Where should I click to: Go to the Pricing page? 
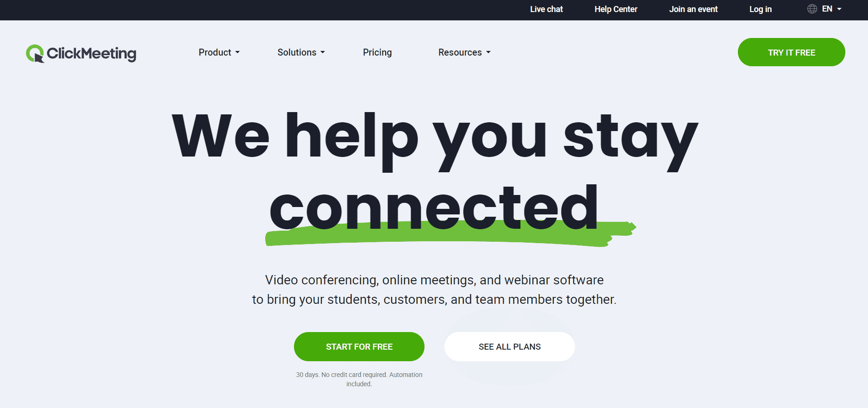click(x=377, y=52)
